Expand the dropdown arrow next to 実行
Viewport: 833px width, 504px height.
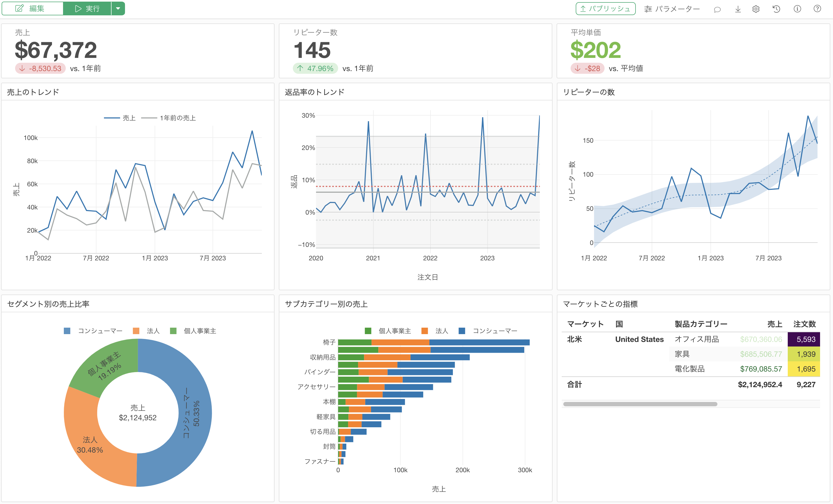click(118, 8)
